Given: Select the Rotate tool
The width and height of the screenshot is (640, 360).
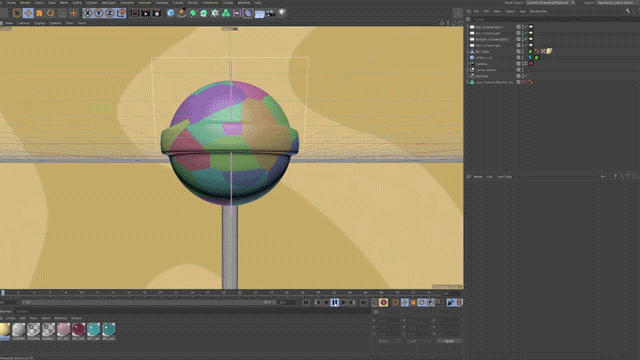Looking at the screenshot, I should pyautogui.click(x=50, y=13).
